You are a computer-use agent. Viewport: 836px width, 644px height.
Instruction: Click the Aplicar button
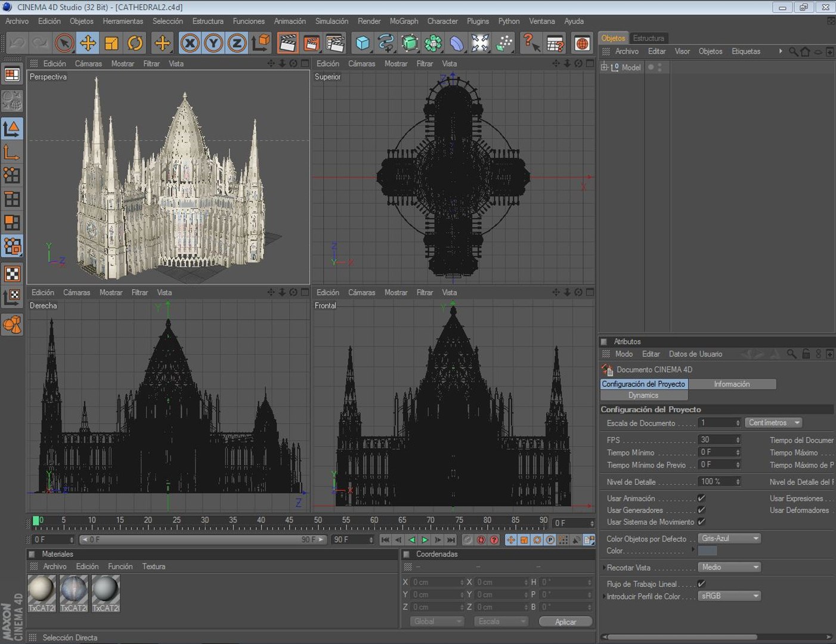(x=565, y=621)
